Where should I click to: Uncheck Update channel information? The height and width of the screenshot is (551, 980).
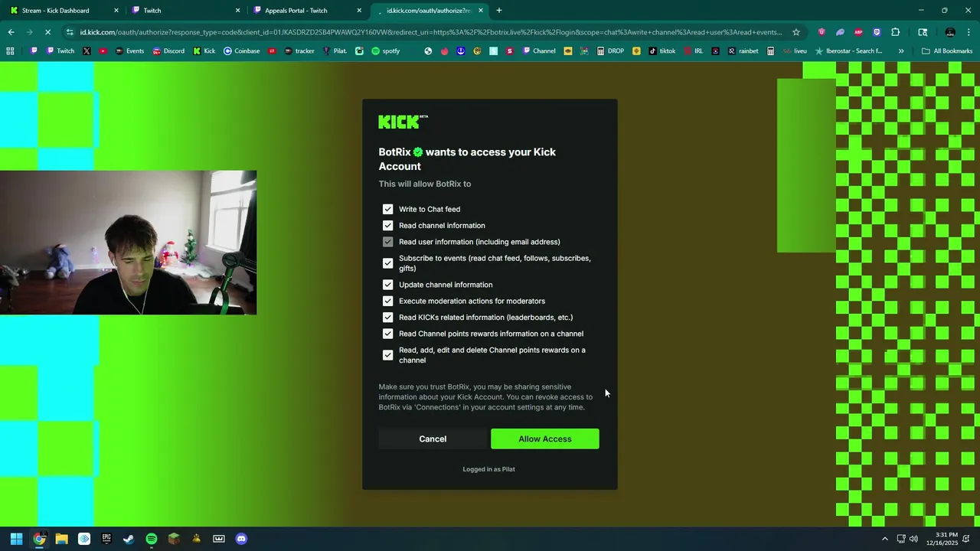pyautogui.click(x=387, y=285)
